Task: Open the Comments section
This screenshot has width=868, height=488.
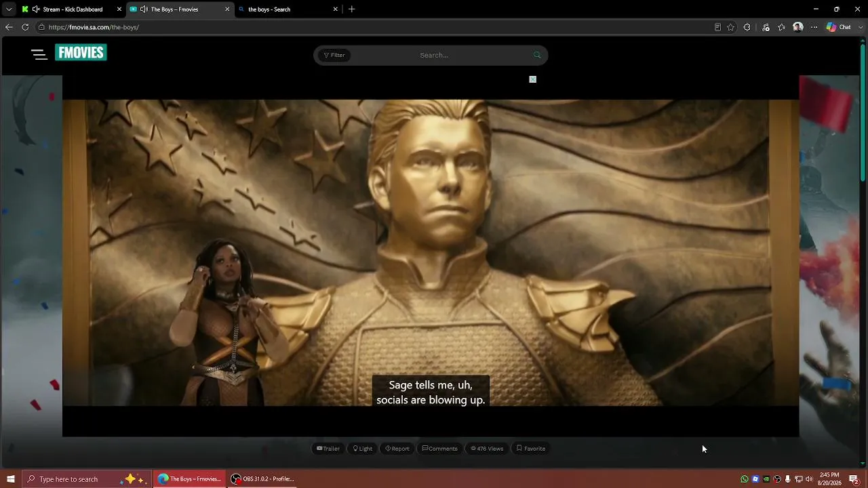Action: (440, 448)
